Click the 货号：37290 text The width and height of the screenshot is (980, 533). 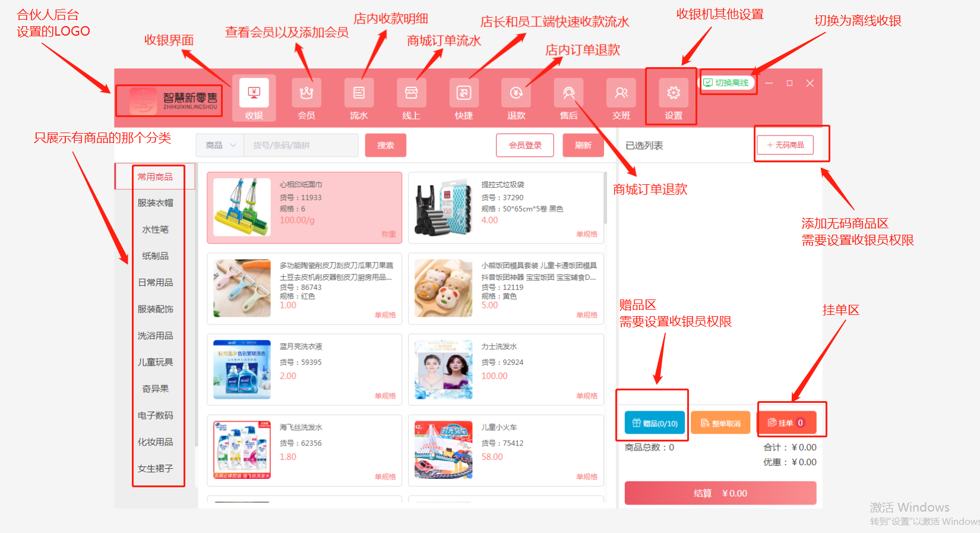click(502, 198)
